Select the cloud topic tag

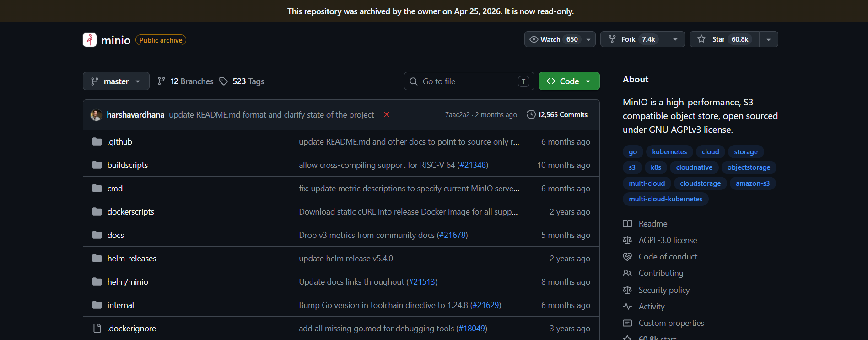click(x=711, y=152)
